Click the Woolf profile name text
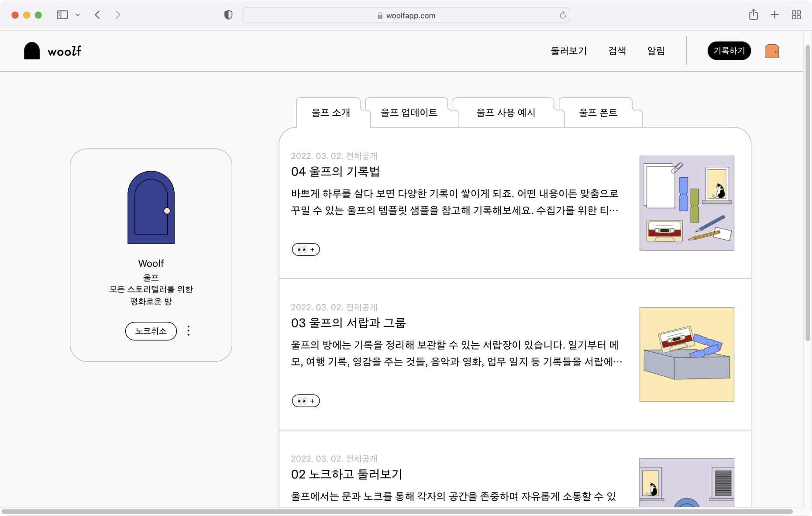The image size is (812, 516). pyautogui.click(x=151, y=264)
